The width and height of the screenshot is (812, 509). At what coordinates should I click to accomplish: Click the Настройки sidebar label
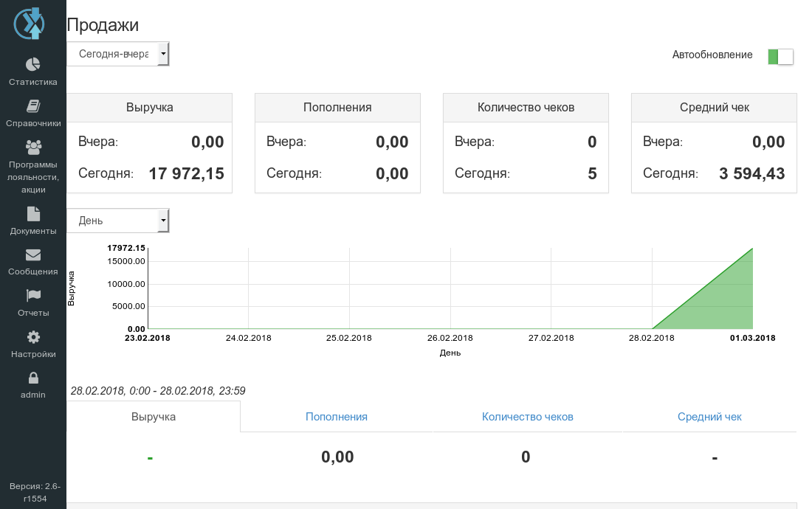pyautogui.click(x=33, y=354)
